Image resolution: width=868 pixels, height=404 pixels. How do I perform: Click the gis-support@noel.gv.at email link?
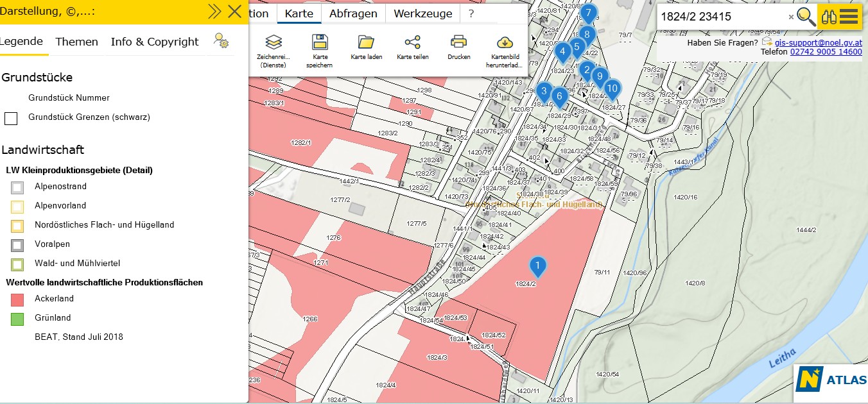818,42
